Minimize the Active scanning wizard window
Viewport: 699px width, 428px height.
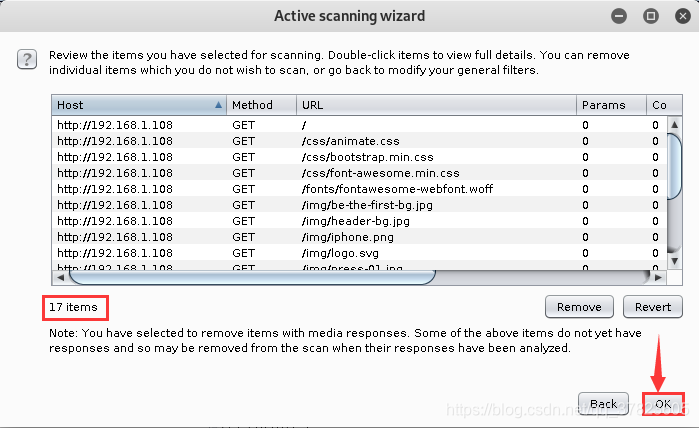tap(618, 16)
